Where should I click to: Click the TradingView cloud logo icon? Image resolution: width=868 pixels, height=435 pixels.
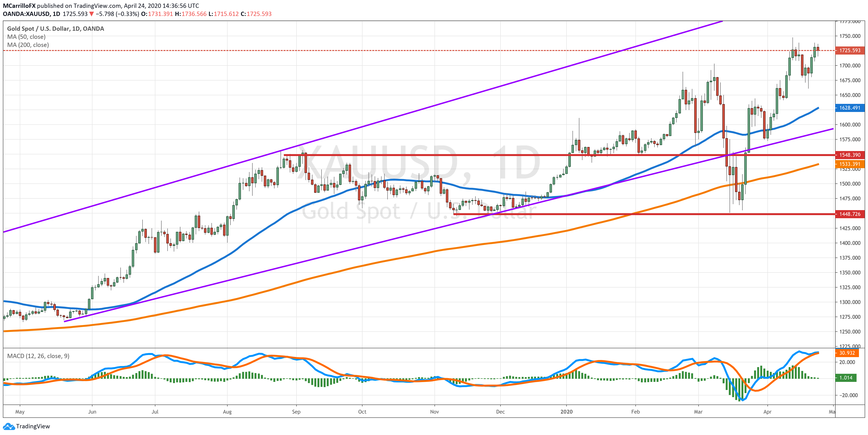point(9,426)
